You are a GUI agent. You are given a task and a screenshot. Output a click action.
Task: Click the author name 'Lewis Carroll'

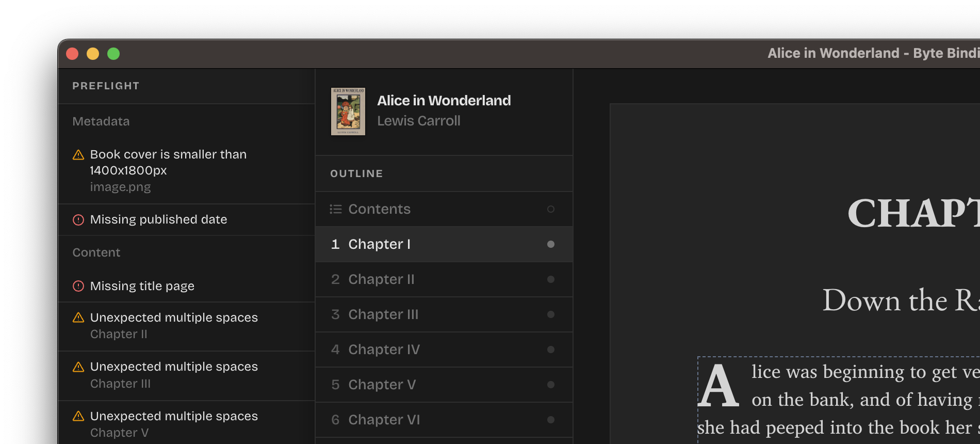(419, 121)
